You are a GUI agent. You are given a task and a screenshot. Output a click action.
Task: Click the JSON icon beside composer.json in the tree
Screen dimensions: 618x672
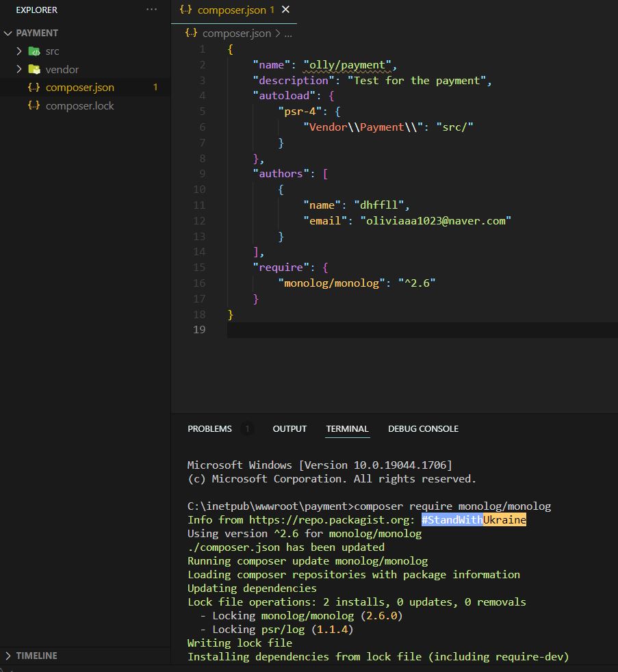click(x=34, y=87)
